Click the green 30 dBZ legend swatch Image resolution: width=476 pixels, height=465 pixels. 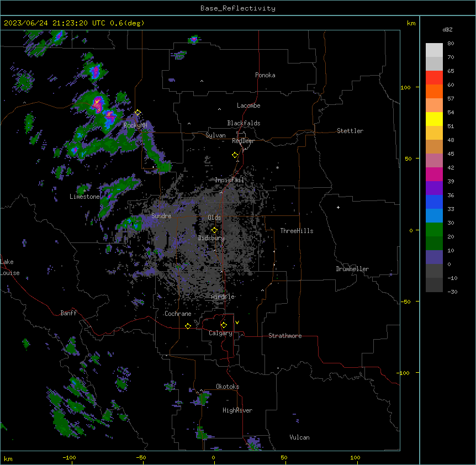coord(434,230)
